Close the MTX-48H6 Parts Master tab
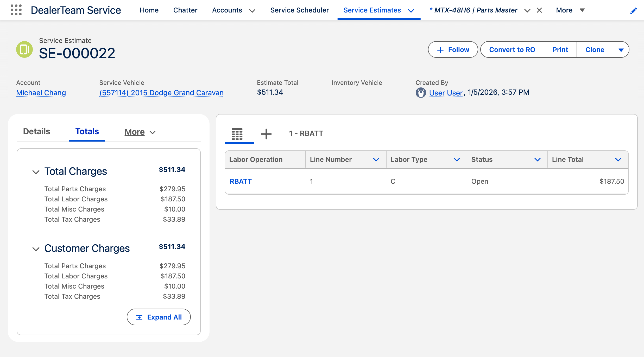 point(539,10)
